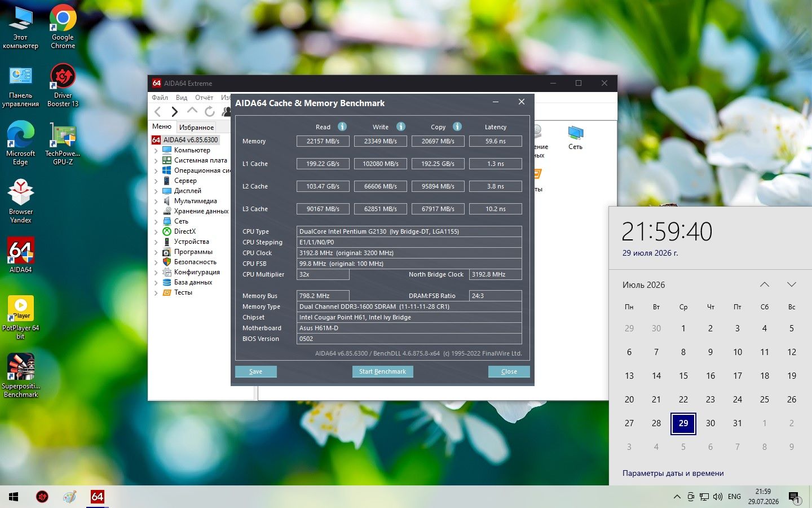Open TechPowerUp GPU-Z desktop shortcut
Screen dimensions: 812x508
(63, 143)
